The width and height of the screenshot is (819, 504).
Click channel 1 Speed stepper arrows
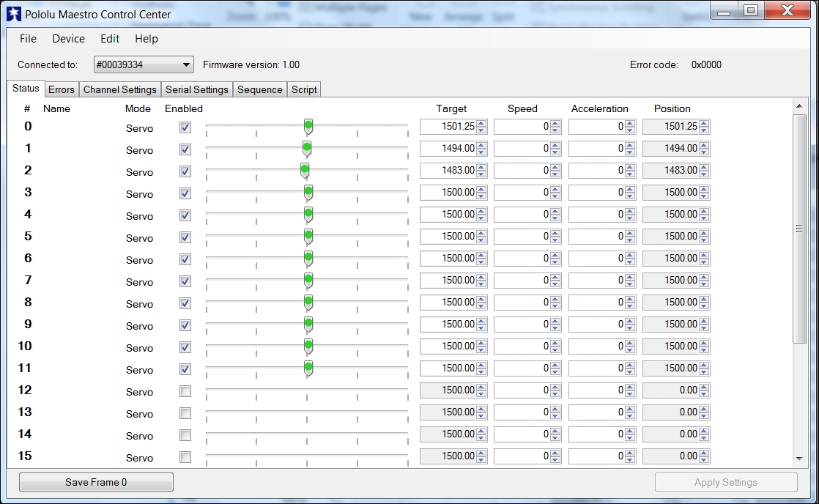point(555,148)
